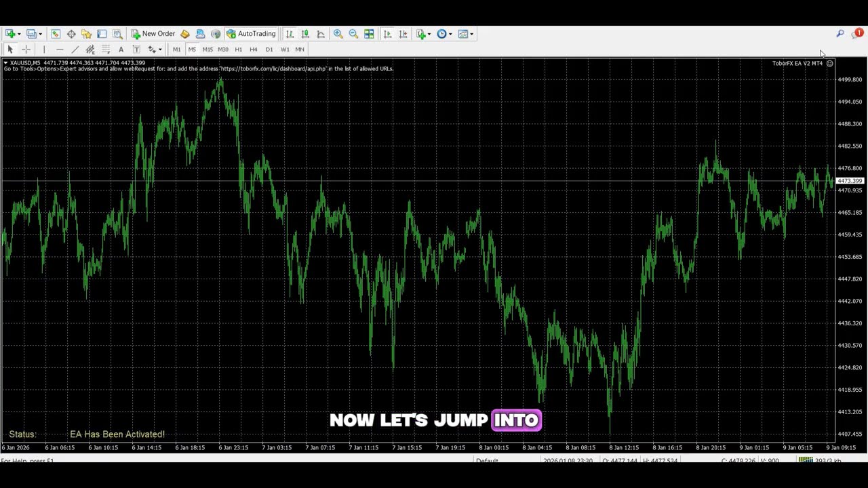Open the Indicators list icon
The height and width of the screenshot is (488, 868).
(x=421, y=33)
